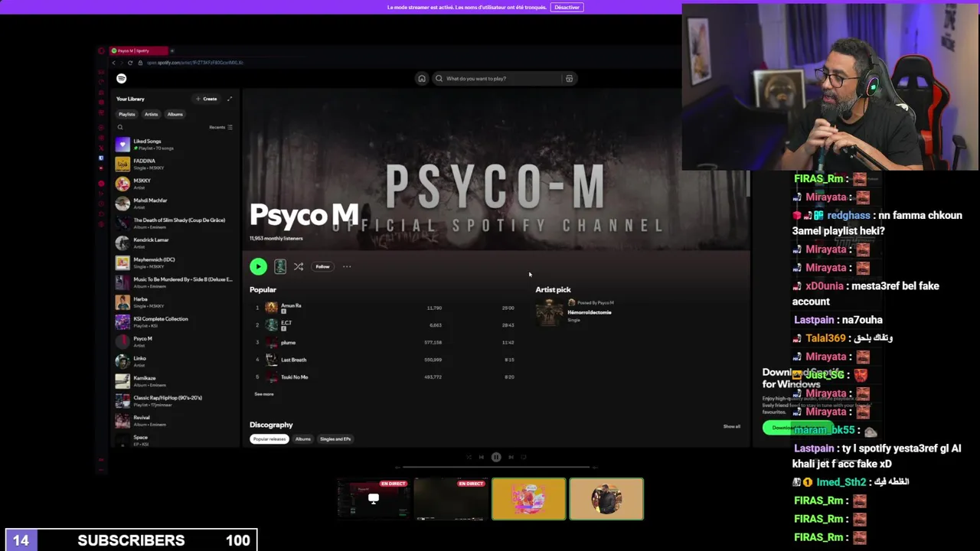Image resolution: width=980 pixels, height=551 pixels.
Task: Expand Your Library with arrows icon
Action: [x=230, y=99]
